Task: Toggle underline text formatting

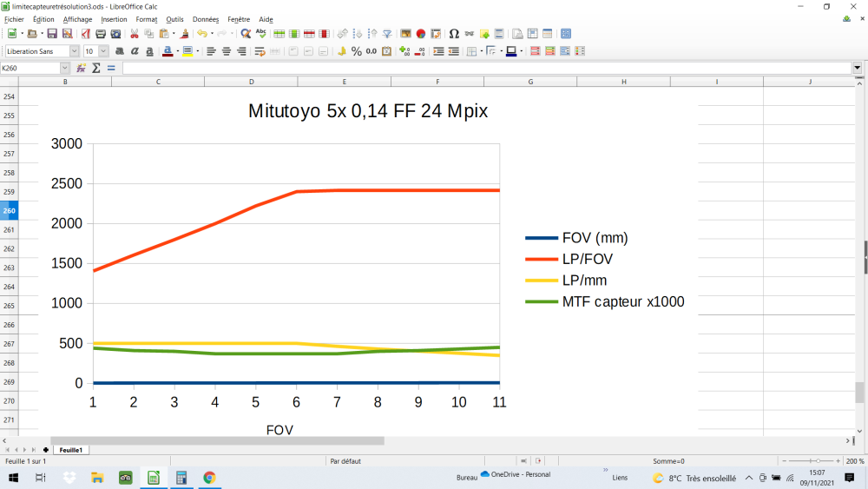Action: coord(149,51)
